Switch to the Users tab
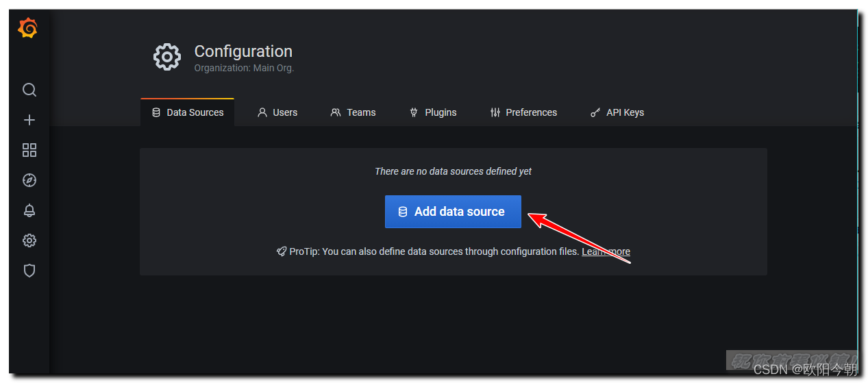The height and width of the screenshot is (383, 868). pyautogui.click(x=277, y=112)
